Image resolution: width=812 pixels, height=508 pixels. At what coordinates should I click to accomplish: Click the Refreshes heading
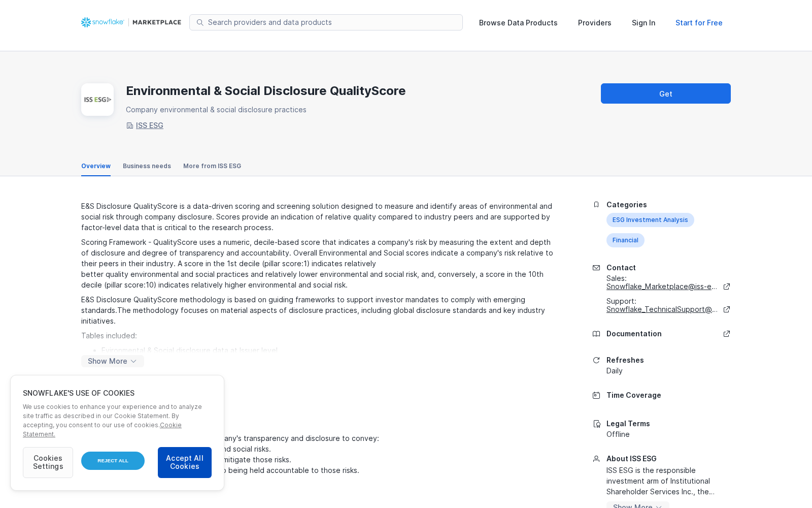coord(625,360)
